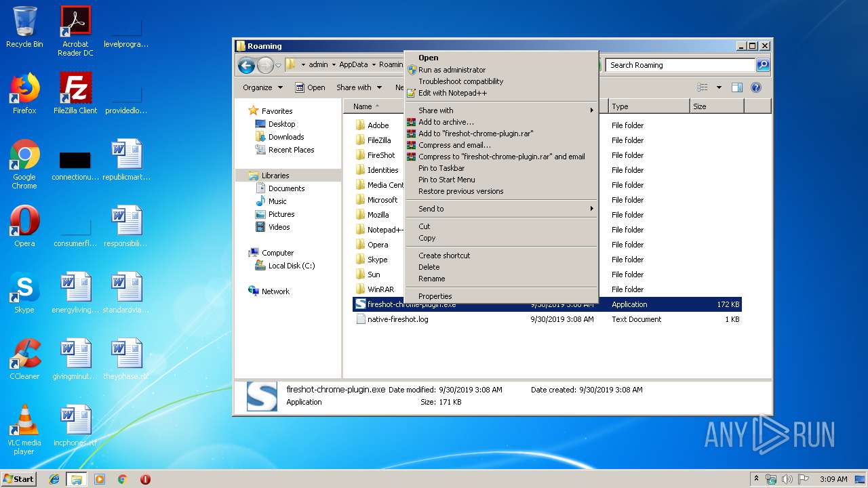Click Windows Explorer taskbar icon

[x=77, y=479]
